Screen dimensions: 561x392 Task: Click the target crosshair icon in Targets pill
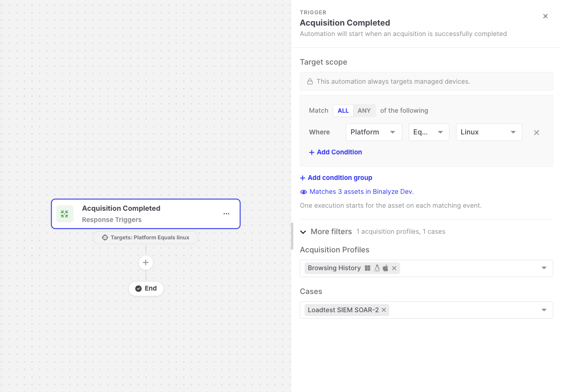[105, 238]
